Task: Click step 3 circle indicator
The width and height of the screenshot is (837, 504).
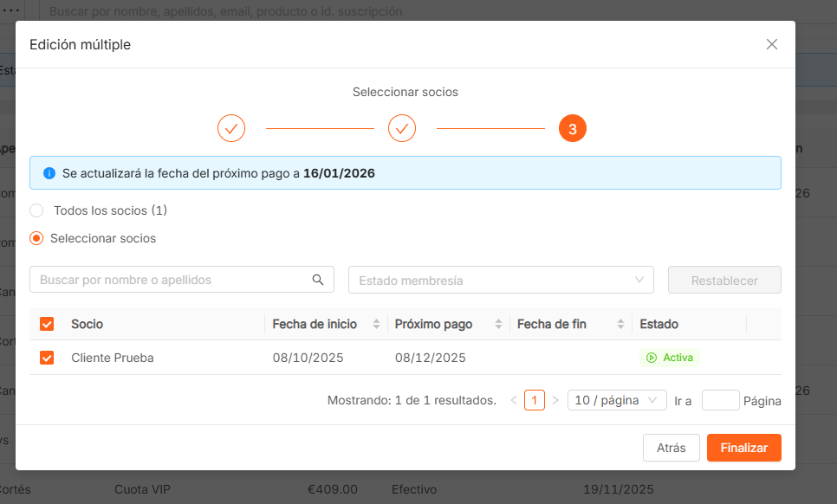Action: click(x=573, y=128)
